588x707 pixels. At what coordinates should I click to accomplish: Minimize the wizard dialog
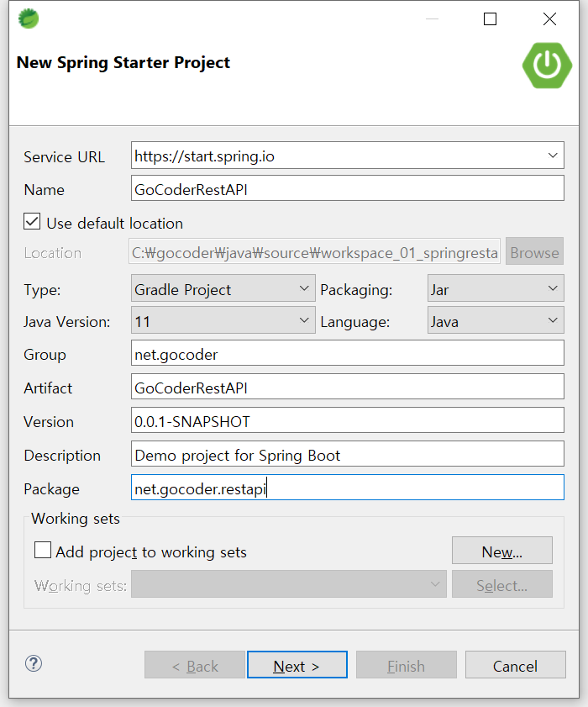(432, 19)
